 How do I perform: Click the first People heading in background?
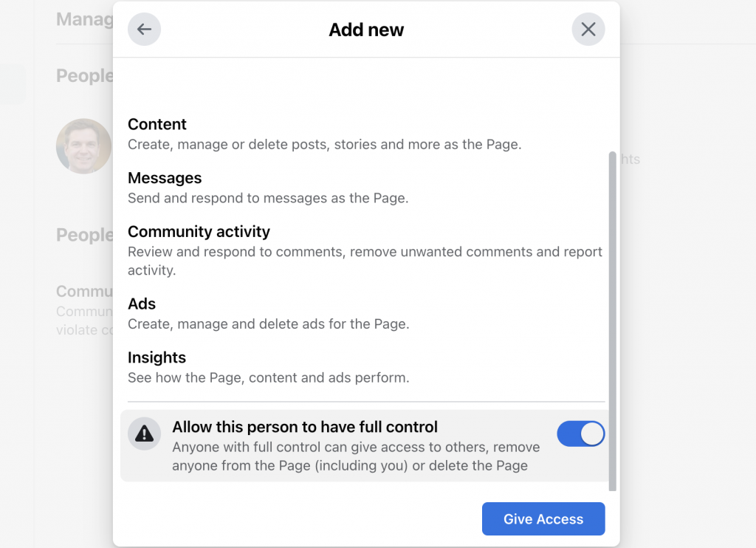click(83, 75)
